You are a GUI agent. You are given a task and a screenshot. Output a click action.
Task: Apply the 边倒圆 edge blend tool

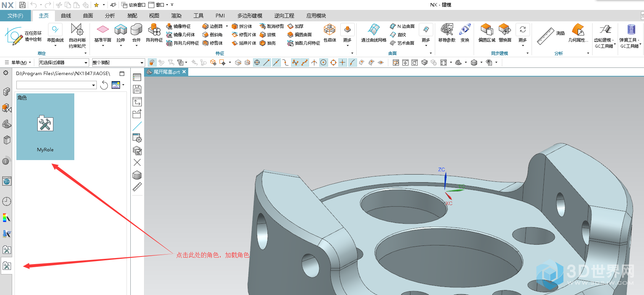[213, 26]
